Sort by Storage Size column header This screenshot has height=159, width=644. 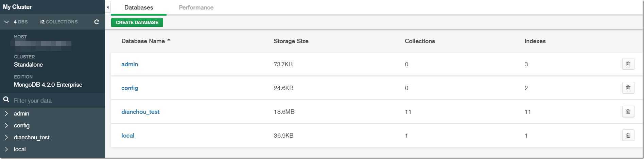click(x=291, y=41)
